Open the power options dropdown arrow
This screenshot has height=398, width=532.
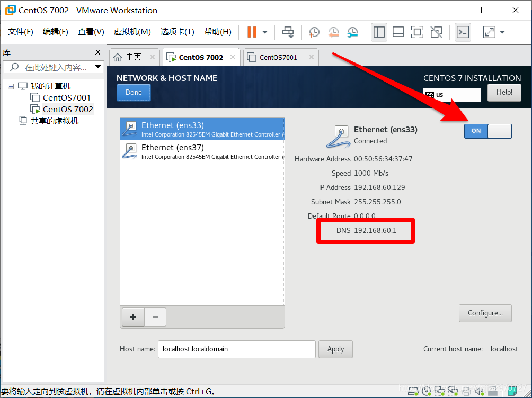pyautogui.click(x=265, y=32)
